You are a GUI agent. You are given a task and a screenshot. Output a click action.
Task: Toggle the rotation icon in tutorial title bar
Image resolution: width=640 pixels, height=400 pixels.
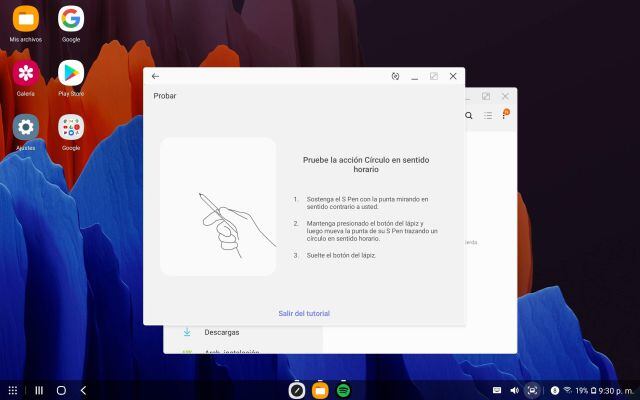click(395, 76)
